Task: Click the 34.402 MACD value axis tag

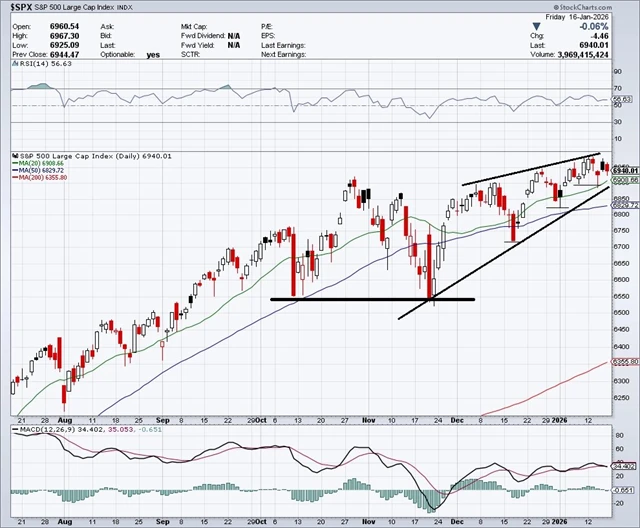Action: [x=624, y=466]
